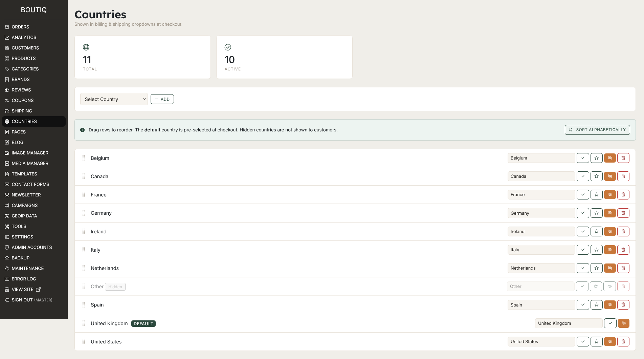Save the Spain name checkmark
The image size is (644, 359).
tap(583, 305)
